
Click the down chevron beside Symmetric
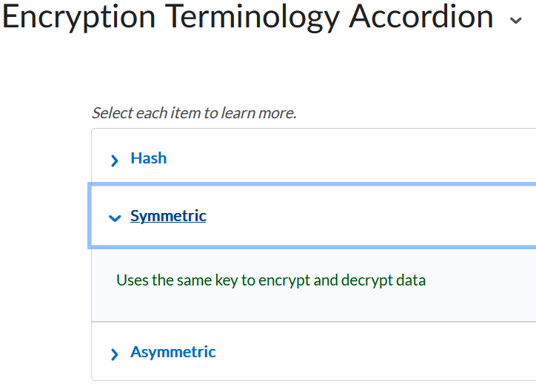[x=114, y=217]
